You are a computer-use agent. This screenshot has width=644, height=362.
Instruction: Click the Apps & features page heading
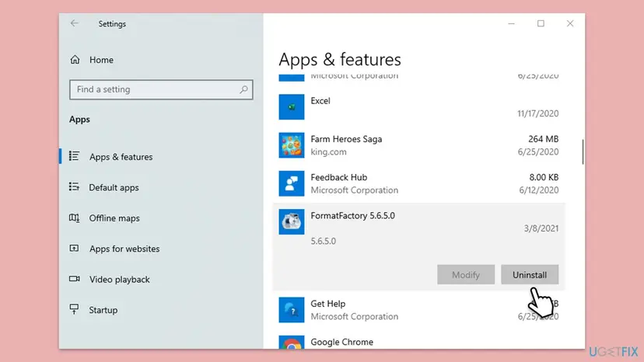pos(340,60)
